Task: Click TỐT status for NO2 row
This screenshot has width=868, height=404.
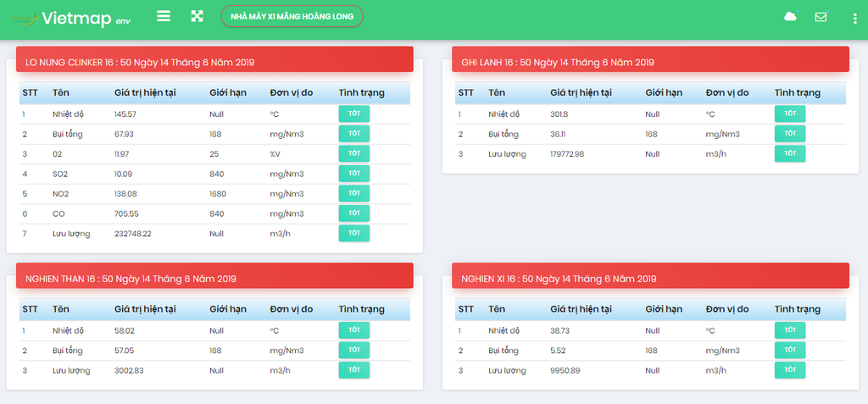Action: tap(354, 193)
